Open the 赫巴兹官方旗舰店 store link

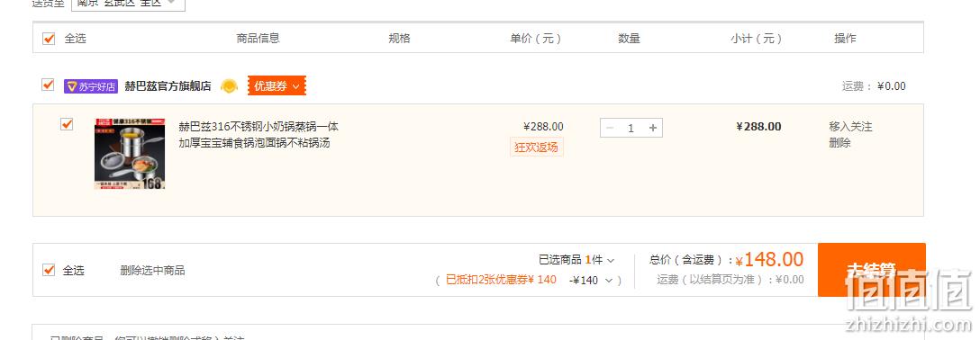(x=168, y=86)
